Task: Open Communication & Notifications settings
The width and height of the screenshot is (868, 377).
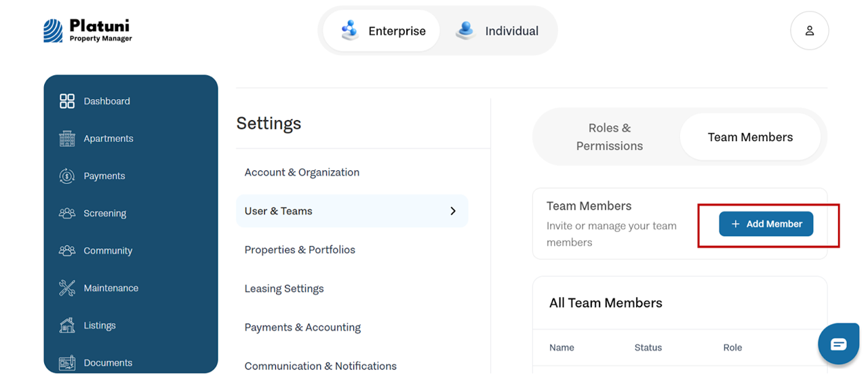Action: click(320, 365)
